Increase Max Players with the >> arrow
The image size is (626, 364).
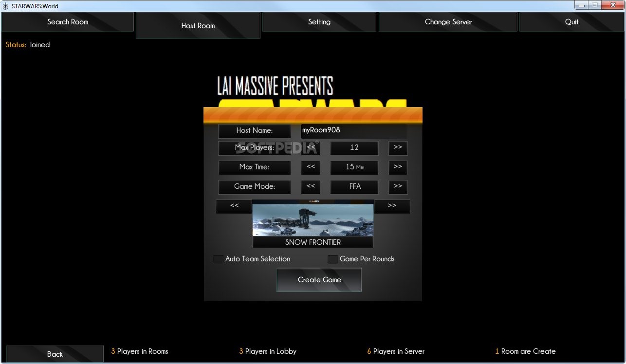[398, 148]
